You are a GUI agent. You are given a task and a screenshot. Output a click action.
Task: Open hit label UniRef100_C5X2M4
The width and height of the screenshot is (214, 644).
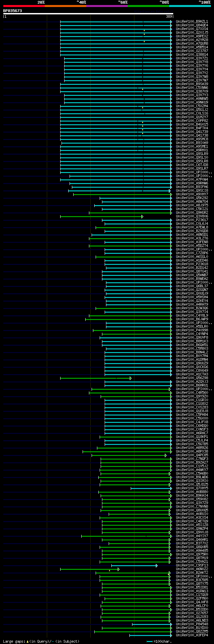coord(192,106)
